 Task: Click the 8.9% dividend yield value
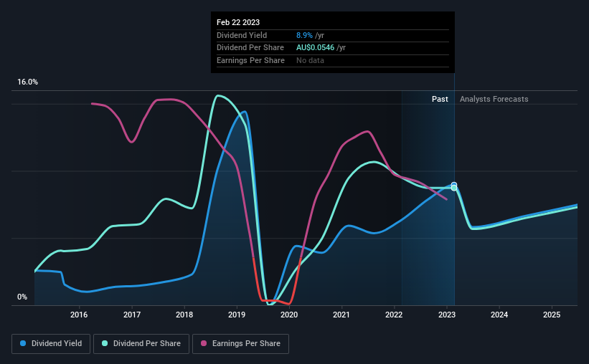pos(304,35)
